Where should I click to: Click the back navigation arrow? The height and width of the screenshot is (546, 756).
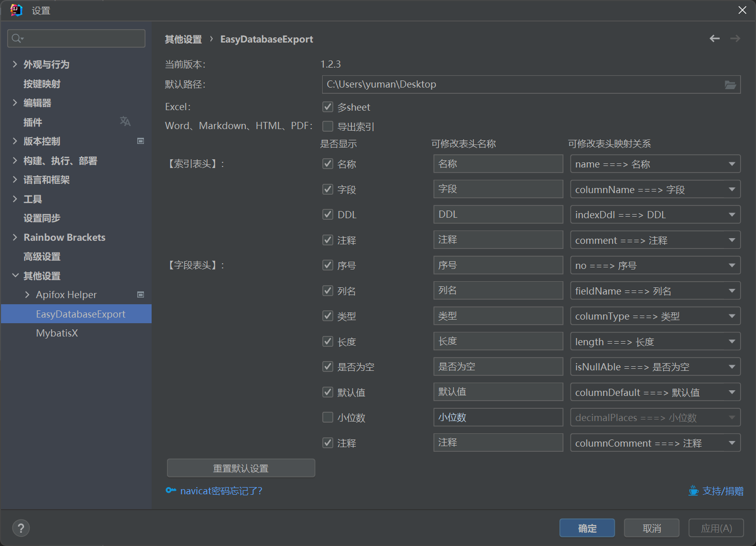tap(715, 38)
